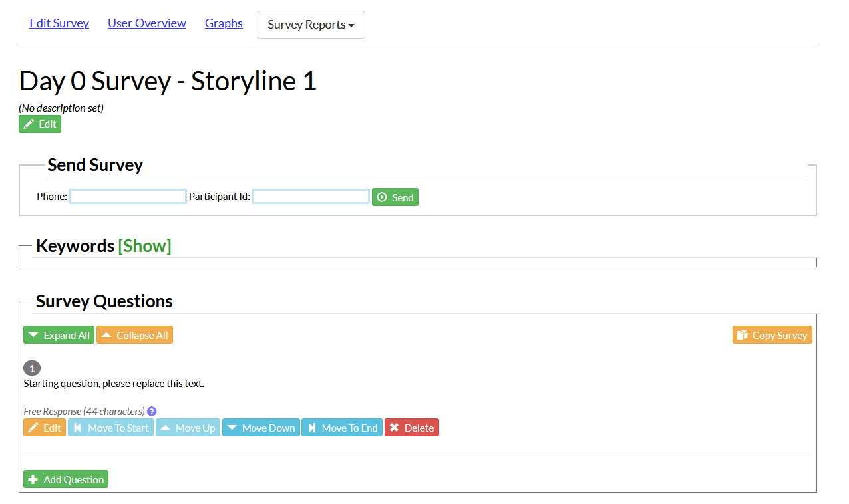Click the green Edit button under survey title
The height and width of the screenshot is (504, 849).
pyautogui.click(x=40, y=124)
